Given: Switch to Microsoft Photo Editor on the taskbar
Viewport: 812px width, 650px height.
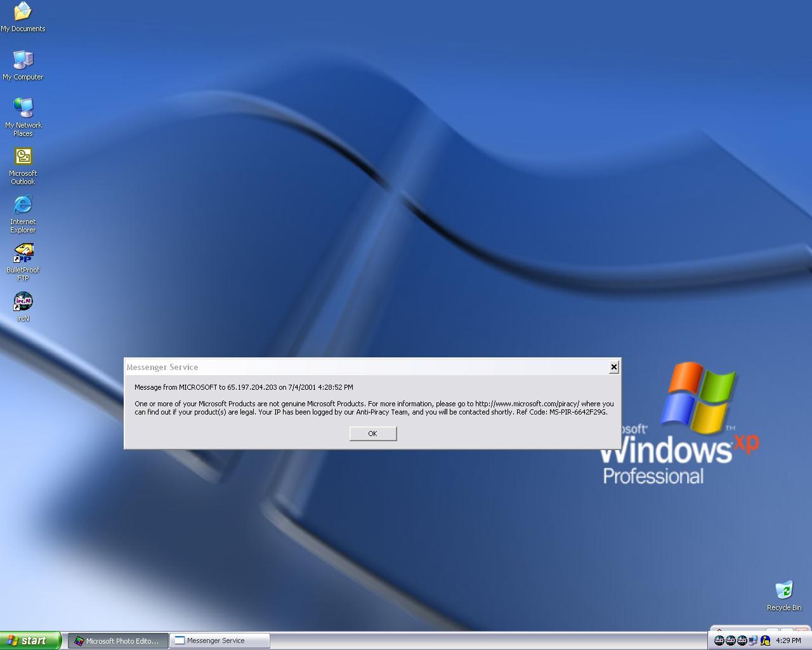Looking at the screenshot, I should pos(119,641).
